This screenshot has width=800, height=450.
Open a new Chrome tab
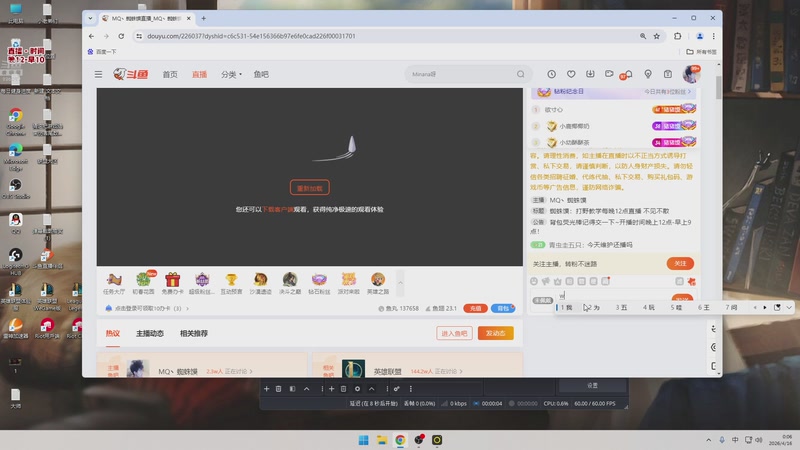[x=204, y=18]
